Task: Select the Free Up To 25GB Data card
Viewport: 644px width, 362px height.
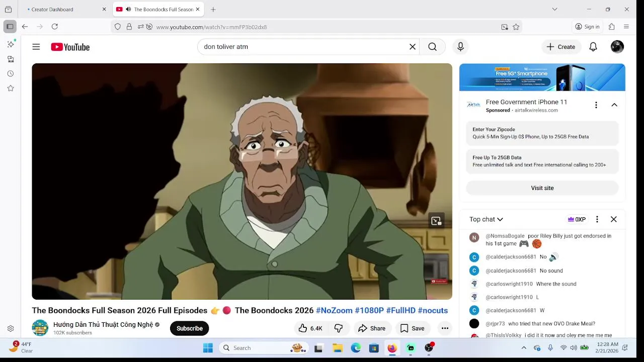Action: coord(542,161)
